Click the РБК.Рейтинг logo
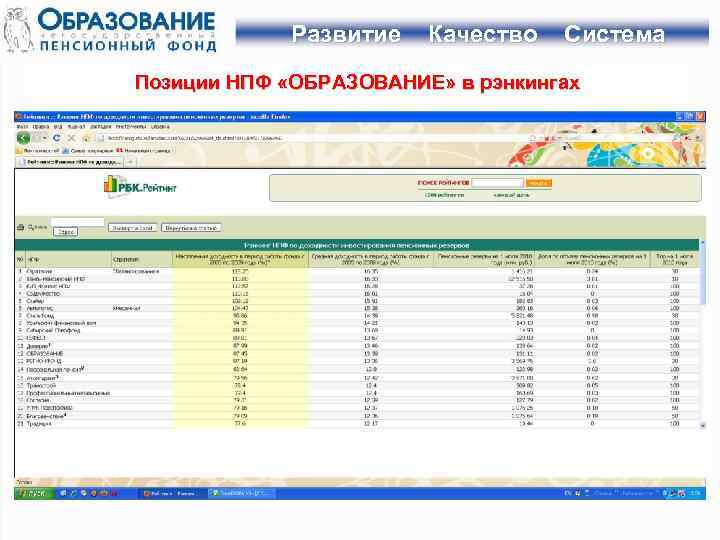The width and height of the screenshot is (720, 540). point(140,186)
